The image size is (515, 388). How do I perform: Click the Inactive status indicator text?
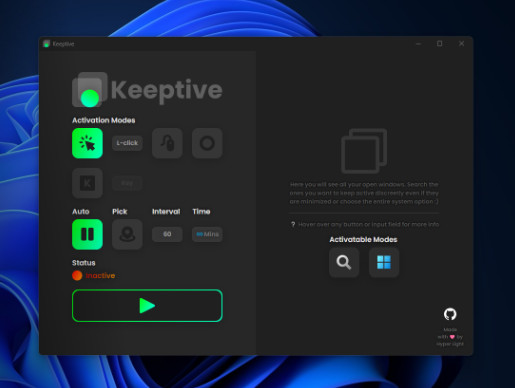click(100, 276)
